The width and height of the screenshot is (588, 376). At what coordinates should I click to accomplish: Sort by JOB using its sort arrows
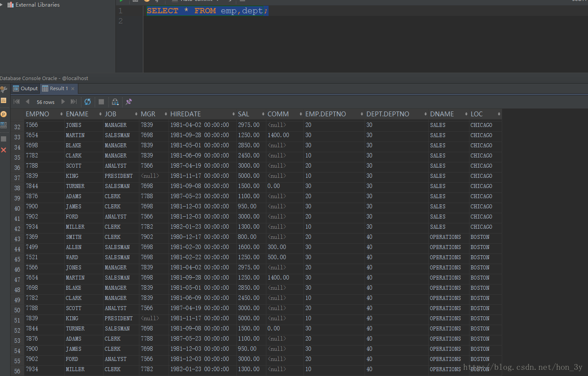pyautogui.click(x=136, y=114)
